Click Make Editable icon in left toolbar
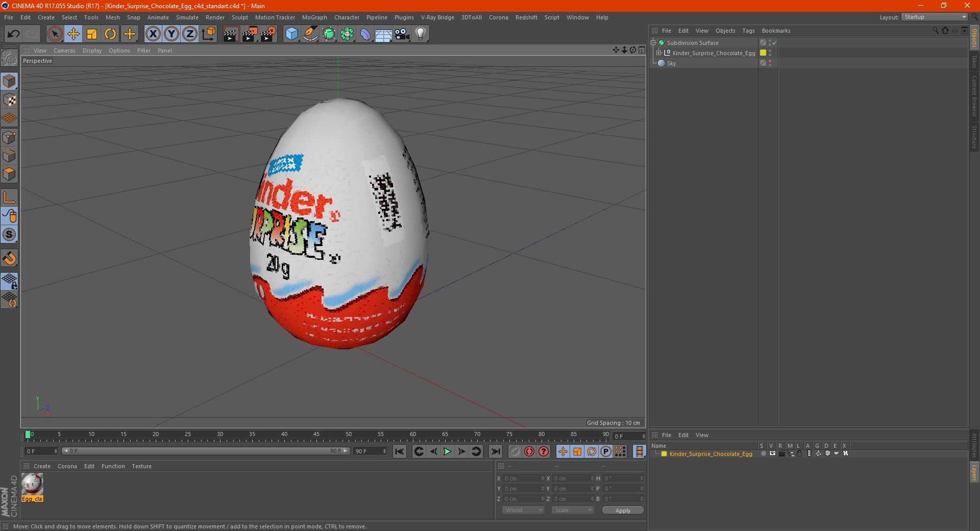 [9, 58]
